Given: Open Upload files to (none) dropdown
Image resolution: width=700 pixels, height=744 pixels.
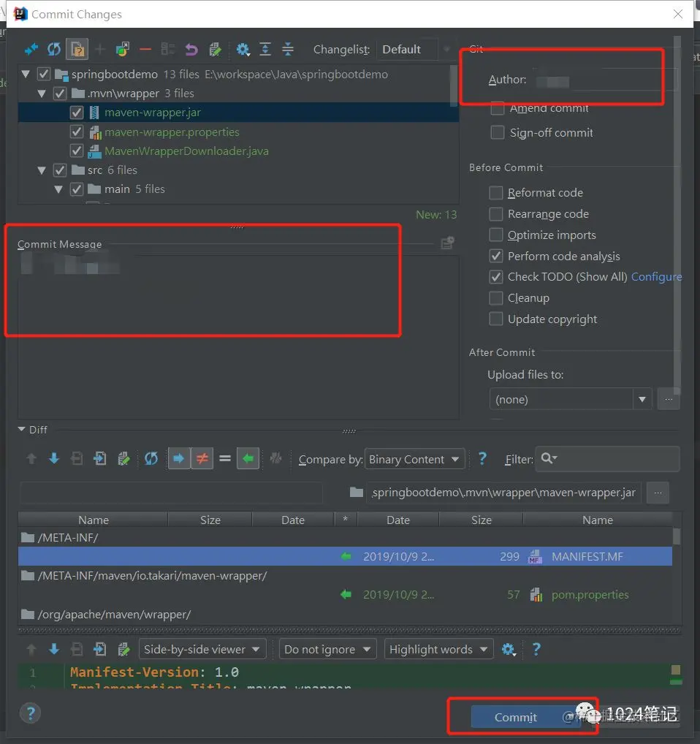Looking at the screenshot, I should pos(571,399).
